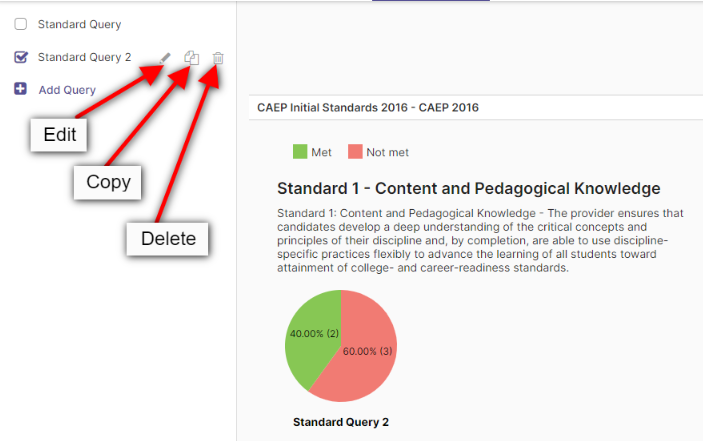Click the Delete annotation label
Viewport: 703px width, 441px height.
168,239
